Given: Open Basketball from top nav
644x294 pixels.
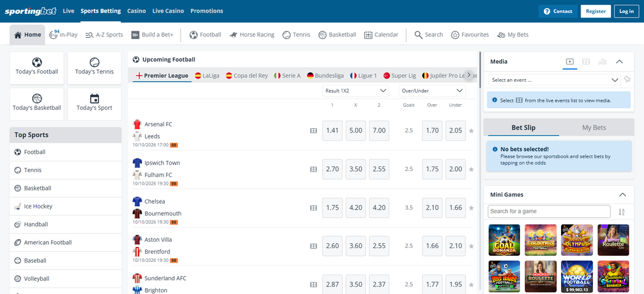Looking at the screenshot, I should (337, 35).
